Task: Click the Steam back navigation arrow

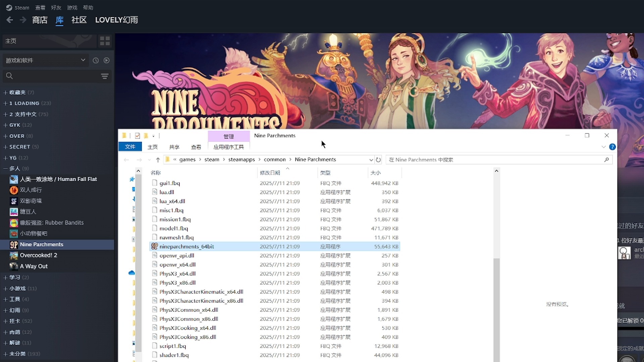Action: (x=10, y=20)
